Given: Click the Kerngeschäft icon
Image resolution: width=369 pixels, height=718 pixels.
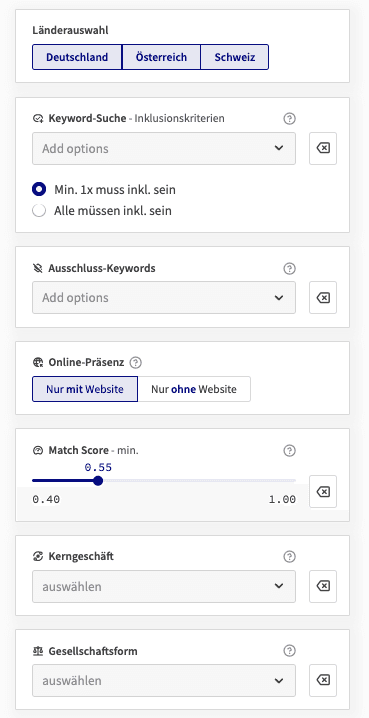Looking at the screenshot, I should (x=38, y=557).
